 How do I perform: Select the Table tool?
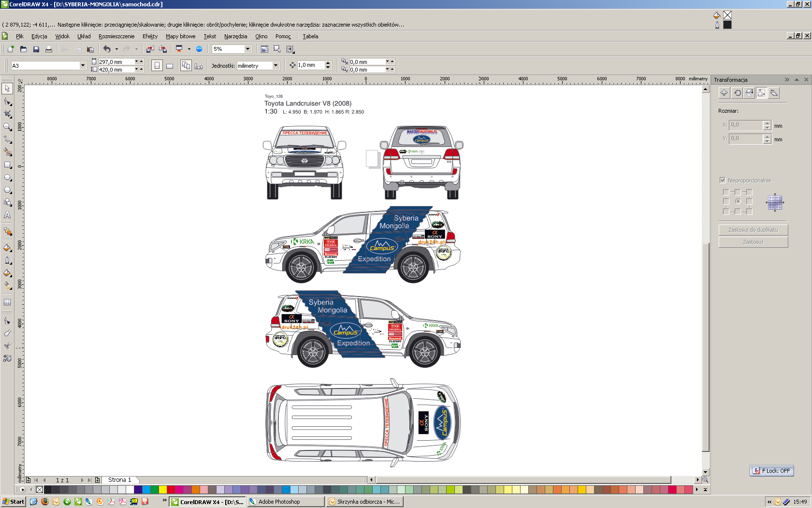coord(7,302)
